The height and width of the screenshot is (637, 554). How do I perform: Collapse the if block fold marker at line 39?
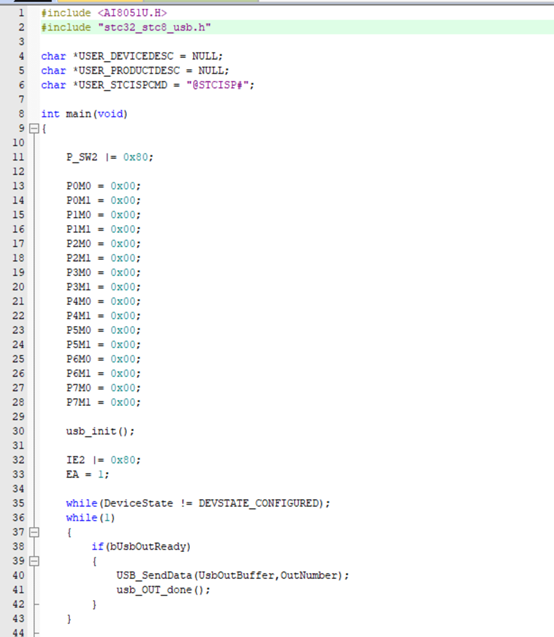pos(34,561)
